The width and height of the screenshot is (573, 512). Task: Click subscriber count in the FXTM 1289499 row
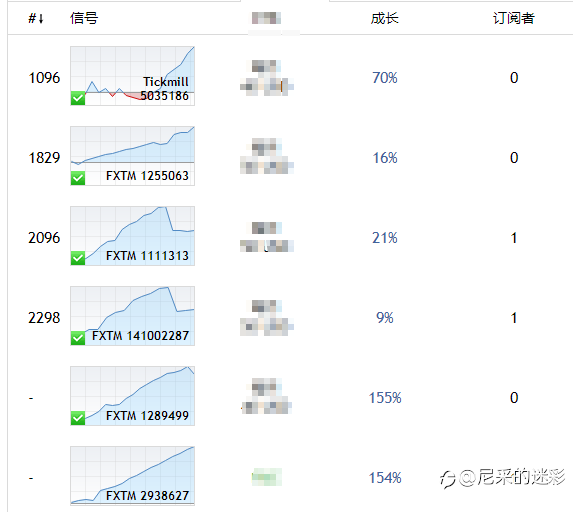514,398
